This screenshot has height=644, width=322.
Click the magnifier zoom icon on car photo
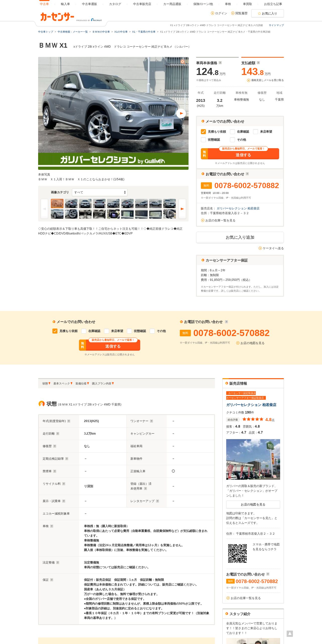[x=183, y=62]
